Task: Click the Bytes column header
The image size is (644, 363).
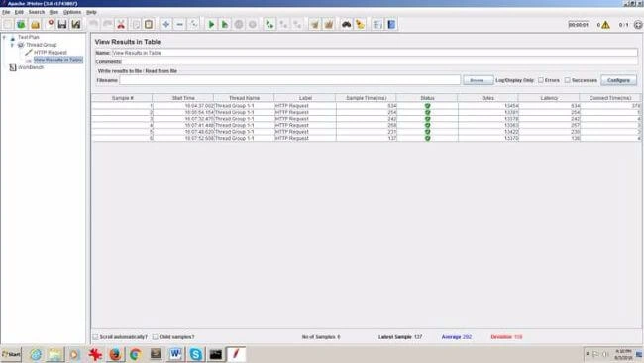Action: coord(487,98)
